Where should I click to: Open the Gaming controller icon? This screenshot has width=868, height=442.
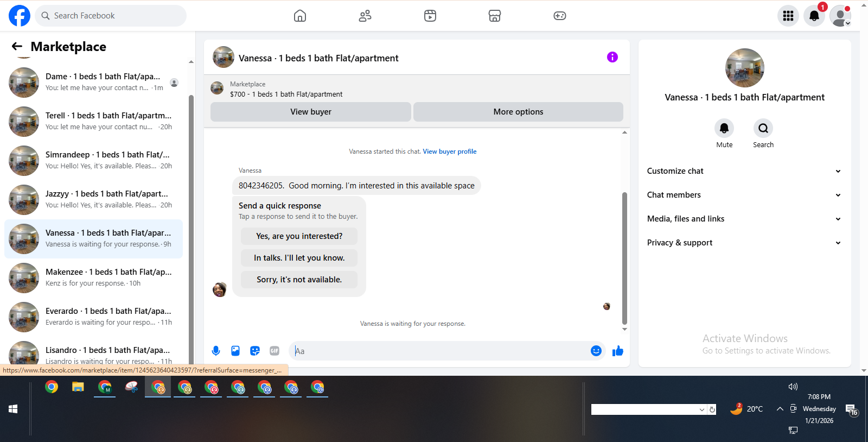pyautogui.click(x=560, y=16)
